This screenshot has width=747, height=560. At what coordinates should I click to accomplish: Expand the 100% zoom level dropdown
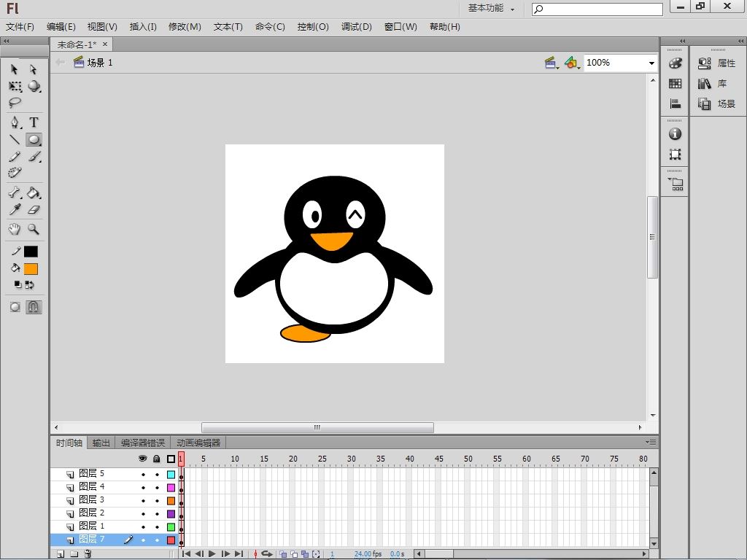[651, 63]
